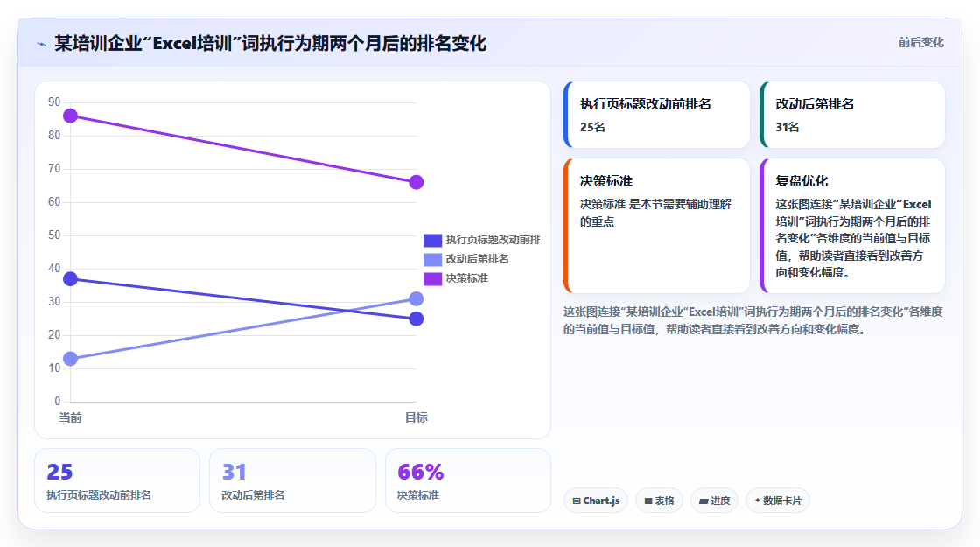The image size is (980, 547).
Task: Open the 改动后第排名 31名 card
Action: click(x=852, y=115)
